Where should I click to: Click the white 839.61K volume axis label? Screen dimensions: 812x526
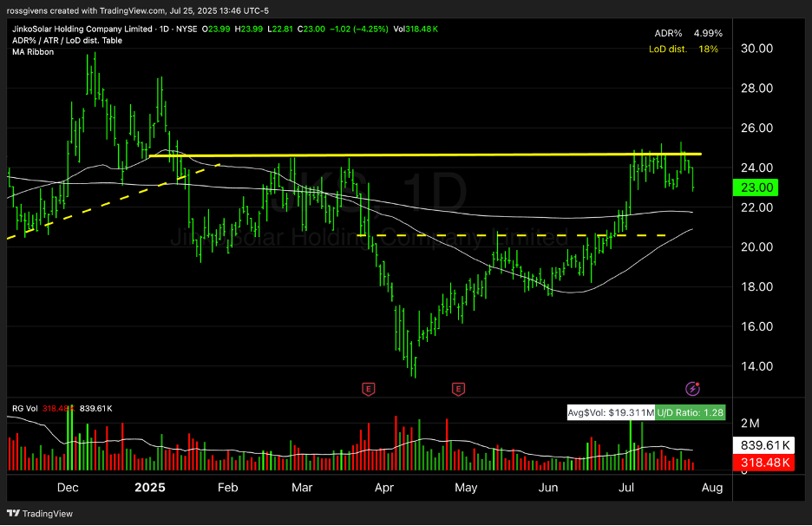click(759, 444)
